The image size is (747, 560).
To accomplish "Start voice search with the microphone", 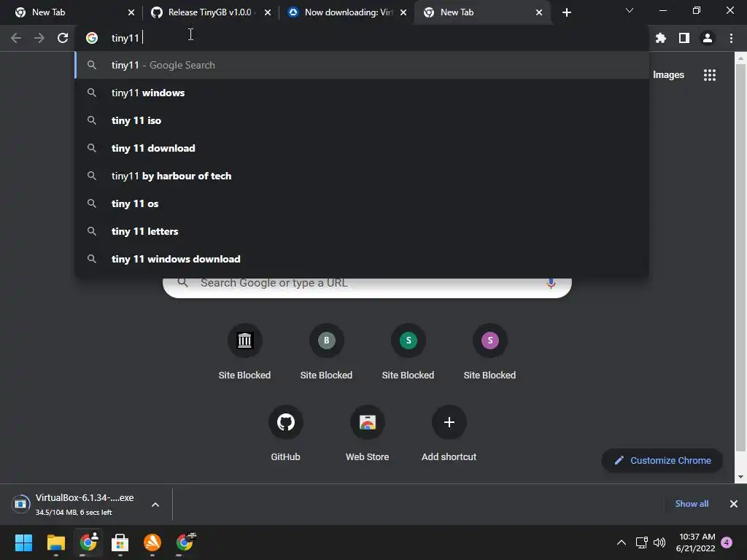I will [551, 283].
